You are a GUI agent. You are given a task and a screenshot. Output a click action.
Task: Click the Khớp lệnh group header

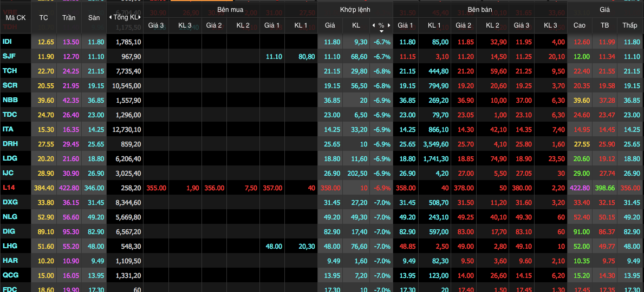click(355, 9)
